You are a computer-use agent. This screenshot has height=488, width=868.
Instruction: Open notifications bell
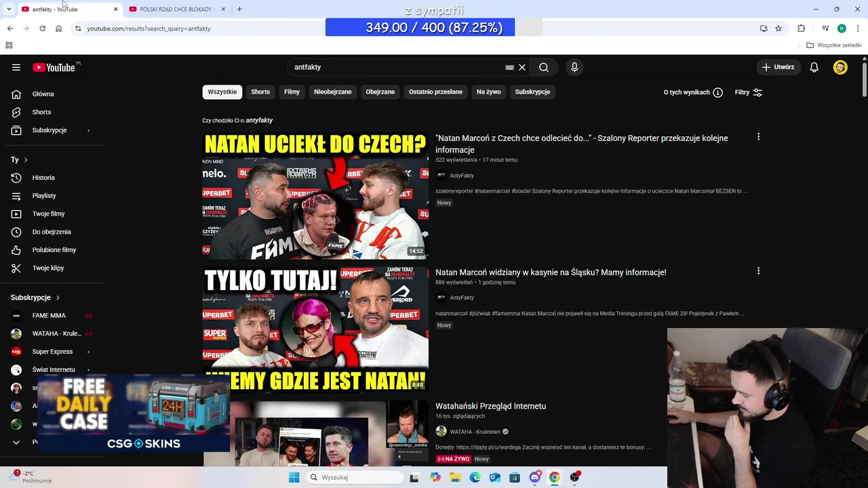pyautogui.click(x=814, y=67)
